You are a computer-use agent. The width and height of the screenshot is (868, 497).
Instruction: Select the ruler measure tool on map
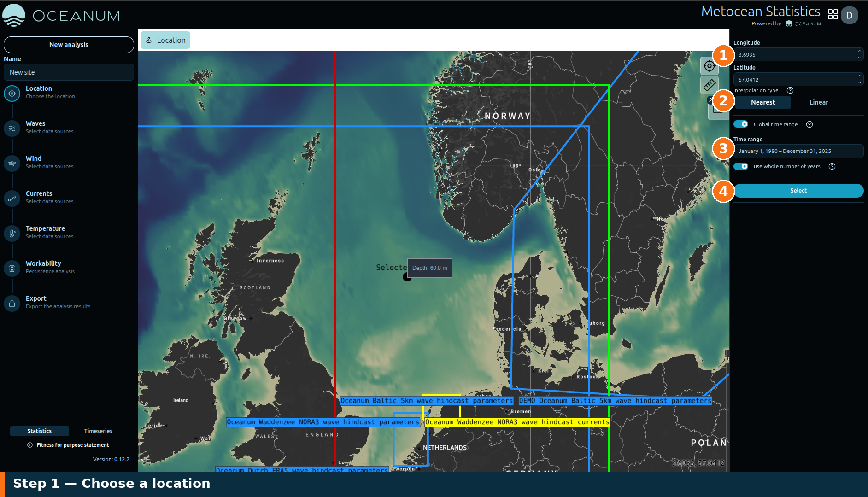pyautogui.click(x=709, y=85)
